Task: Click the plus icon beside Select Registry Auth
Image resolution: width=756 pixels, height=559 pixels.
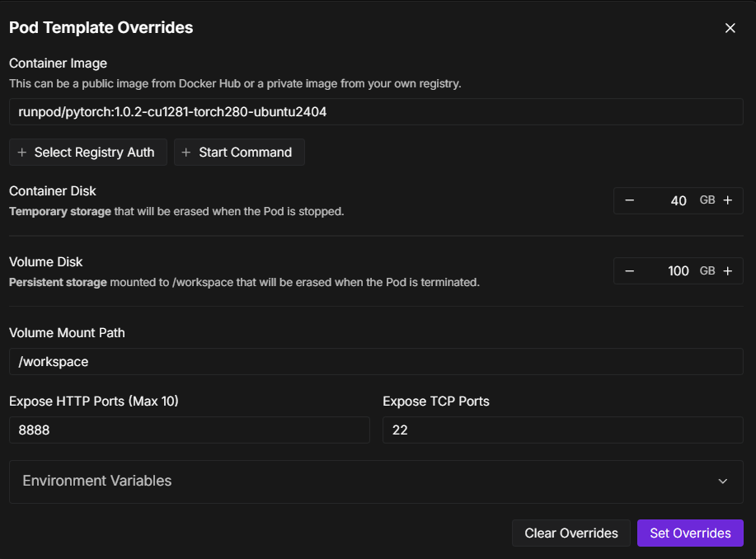Action: tap(22, 153)
